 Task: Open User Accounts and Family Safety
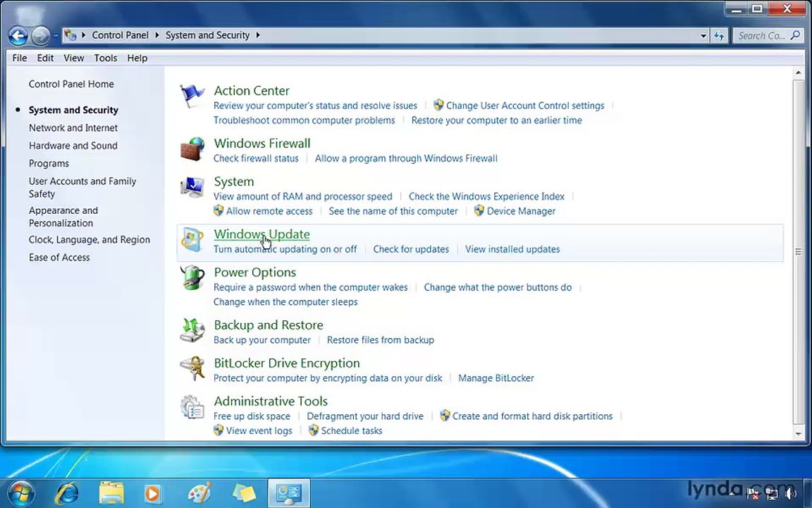82,187
